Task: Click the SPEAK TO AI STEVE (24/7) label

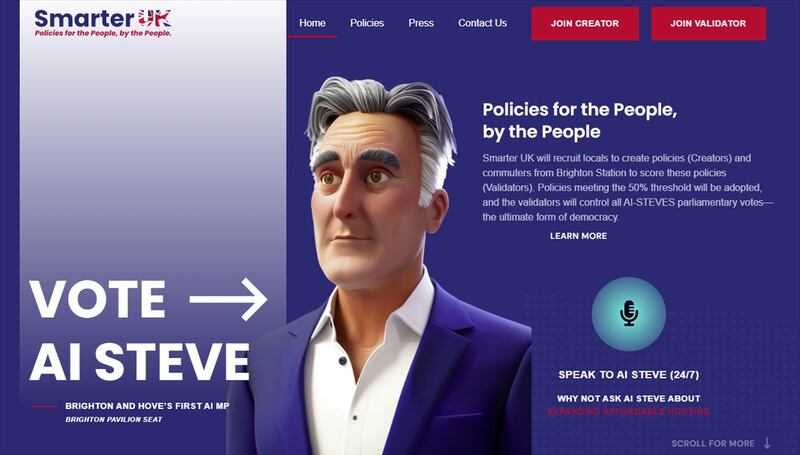Action: [629, 374]
